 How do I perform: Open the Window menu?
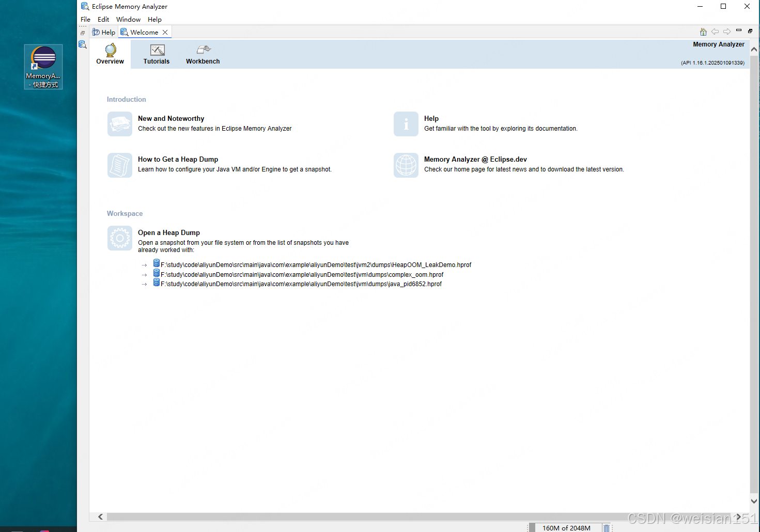click(x=128, y=20)
